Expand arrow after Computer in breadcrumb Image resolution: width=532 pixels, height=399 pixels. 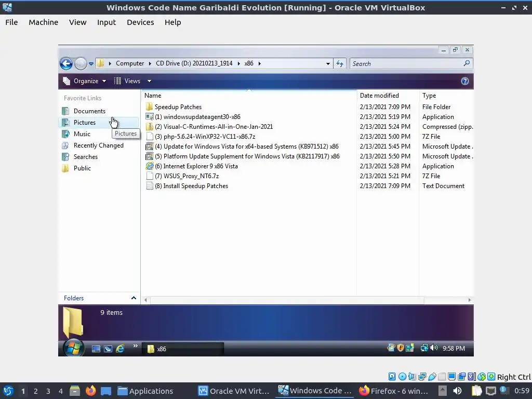[150, 63]
